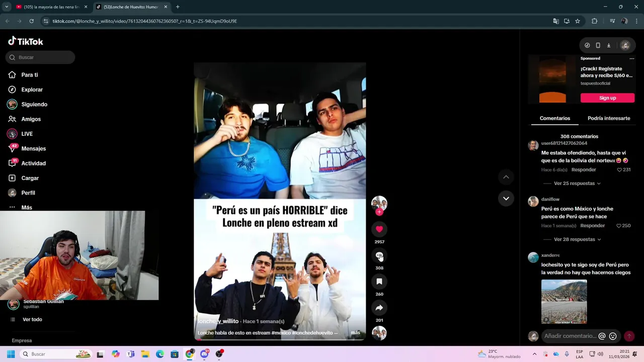644x362 pixels.
Task: Open the spinning sound disc below share
Action: tap(379, 333)
